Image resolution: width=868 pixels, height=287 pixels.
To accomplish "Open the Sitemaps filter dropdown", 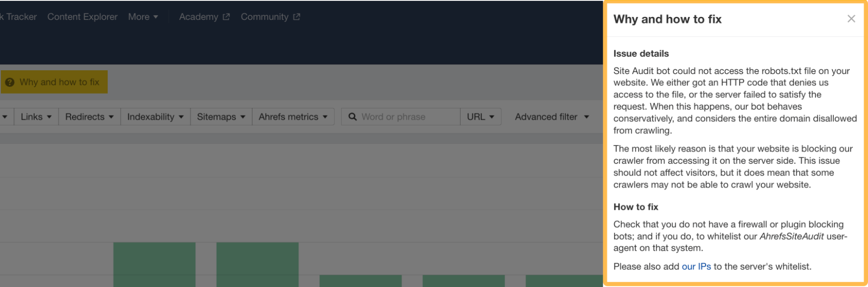I will click(x=221, y=116).
